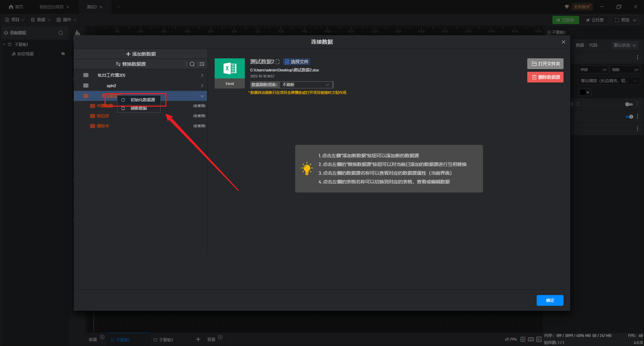
Task: Expand the apiv2 data source
Action: (x=202, y=86)
